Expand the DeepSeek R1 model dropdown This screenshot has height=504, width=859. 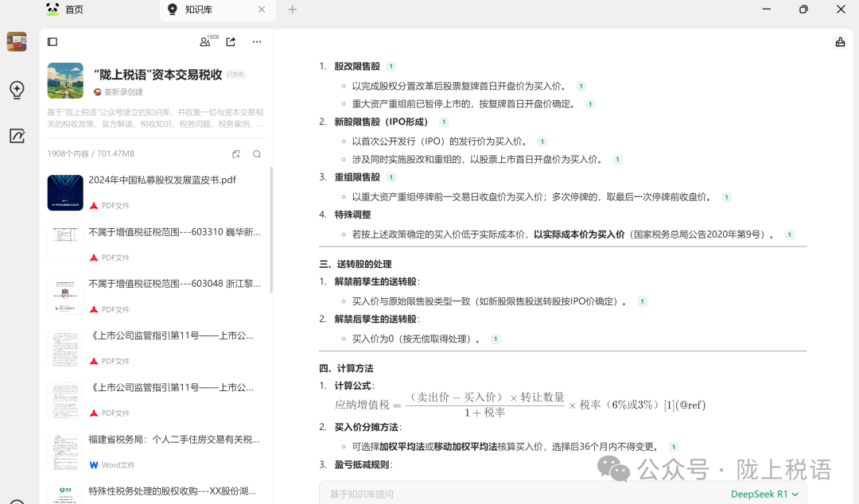pos(764,494)
